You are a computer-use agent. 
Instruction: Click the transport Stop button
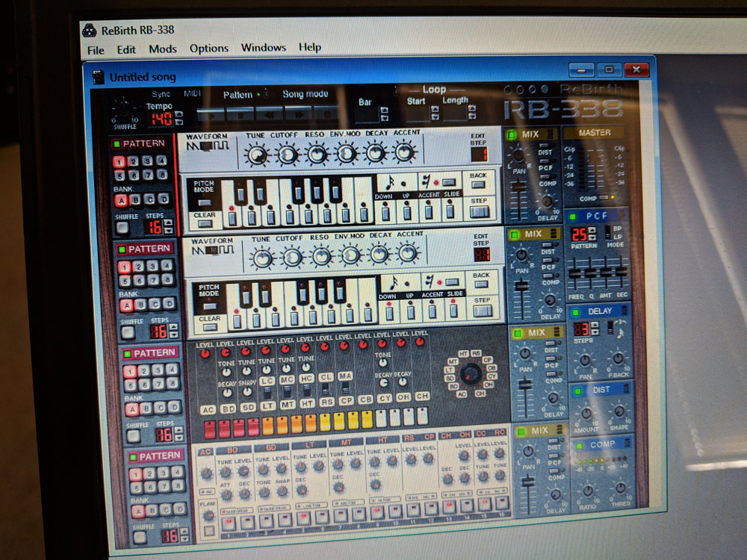(x=240, y=114)
